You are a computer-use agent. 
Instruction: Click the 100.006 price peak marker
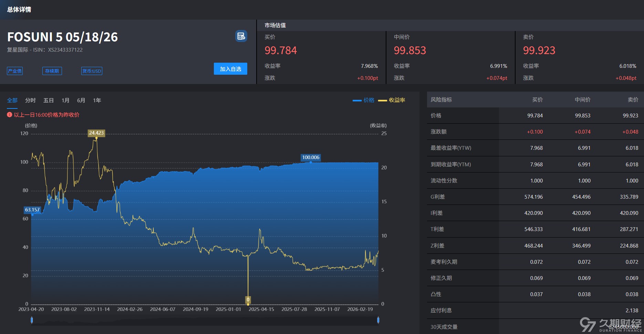pyautogui.click(x=311, y=157)
